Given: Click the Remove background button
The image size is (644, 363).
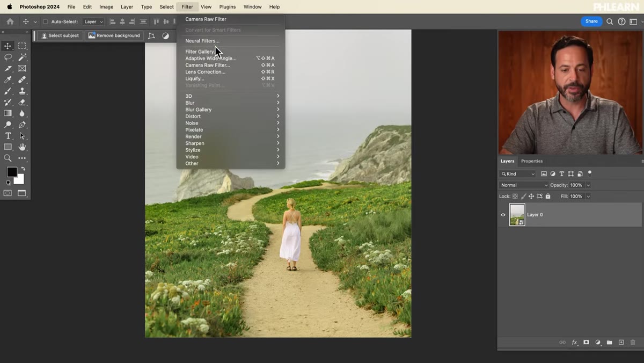Looking at the screenshot, I should click(114, 35).
